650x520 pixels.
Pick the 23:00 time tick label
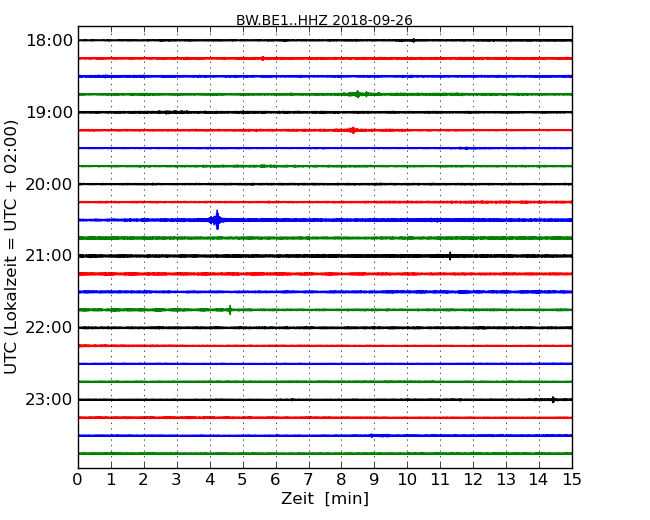coord(49,399)
